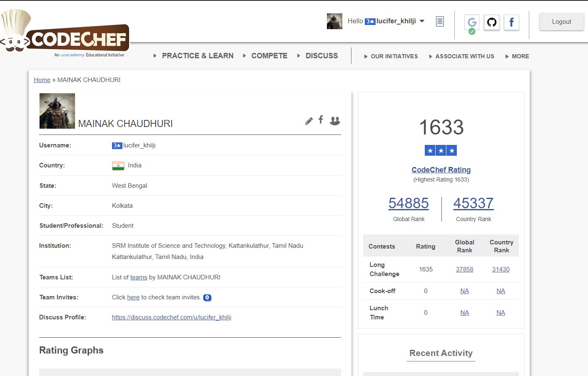Click the 'SRM Institute of Science and Technology' text
The image size is (588, 376).
point(169,246)
